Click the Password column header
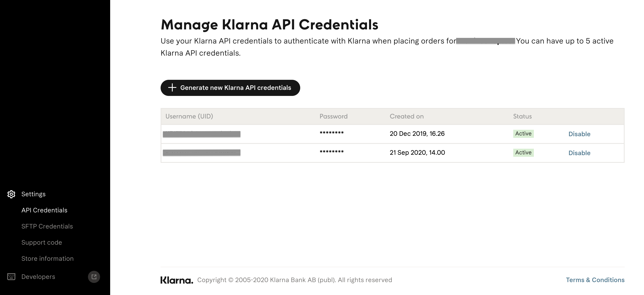The height and width of the screenshot is (295, 644). [x=333, y=116]
